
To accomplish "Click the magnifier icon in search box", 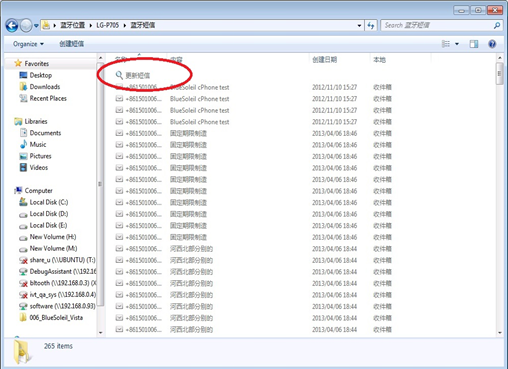I will (x=497, y=25).
